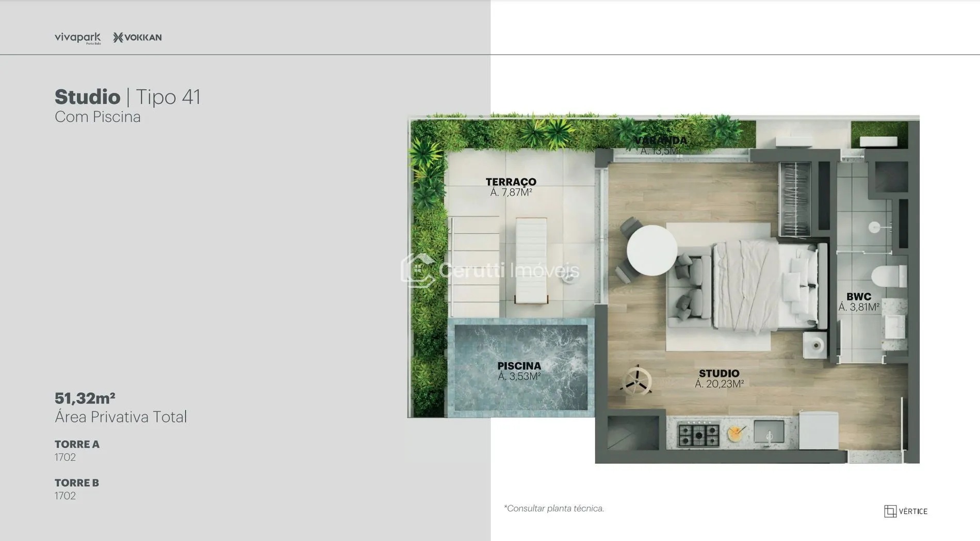980x541 pixels.
Task: Click the vivapark logo
Action: (77, 38)
